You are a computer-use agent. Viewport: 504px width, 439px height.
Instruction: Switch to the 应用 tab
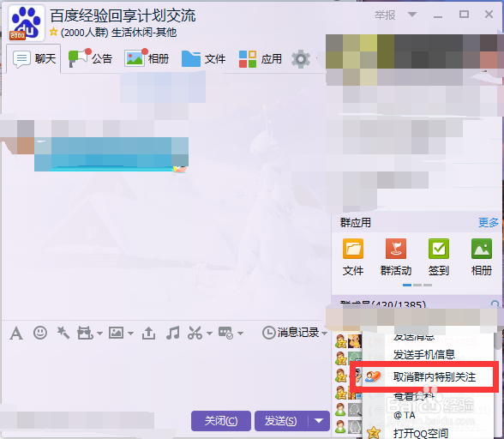point(260,59)
